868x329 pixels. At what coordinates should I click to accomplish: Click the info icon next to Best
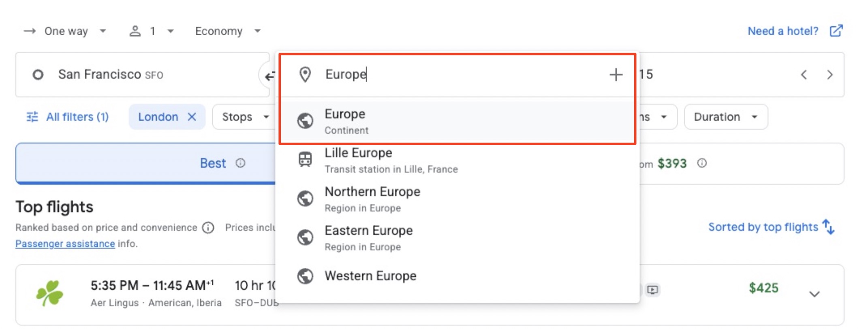pyautogui.click(x=241, y=163)
